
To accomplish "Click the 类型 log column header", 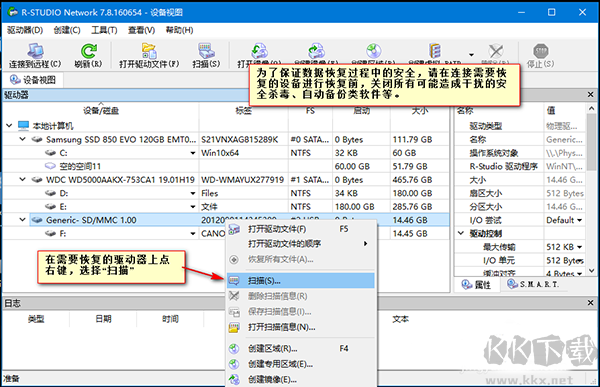I will (36, 319).
